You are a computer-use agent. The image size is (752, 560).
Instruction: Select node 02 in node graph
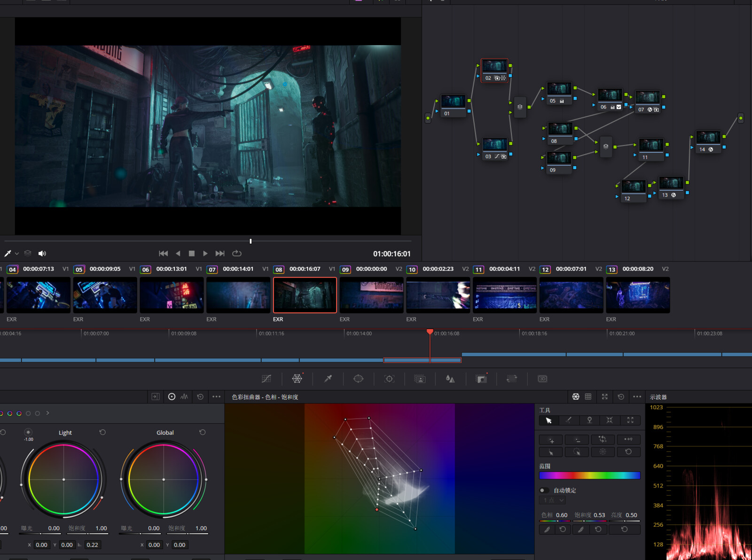pyautogui.click(x=494, y=70)
